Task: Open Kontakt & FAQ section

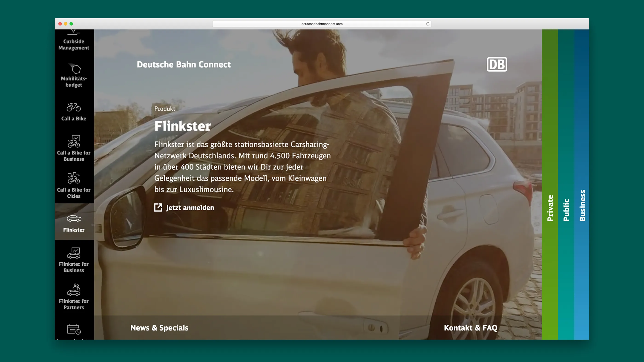Action: click(x=471, y=328)
